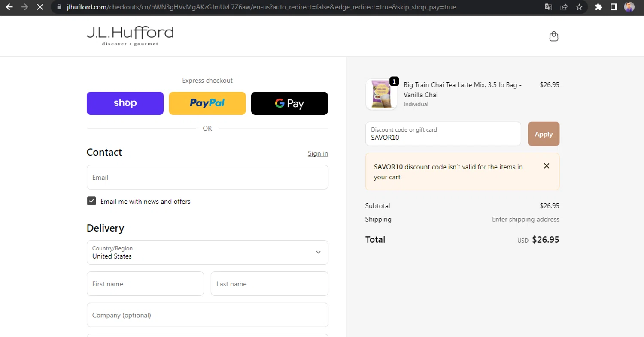Pay with the Shop express checkout button

(x=125, y=103)
